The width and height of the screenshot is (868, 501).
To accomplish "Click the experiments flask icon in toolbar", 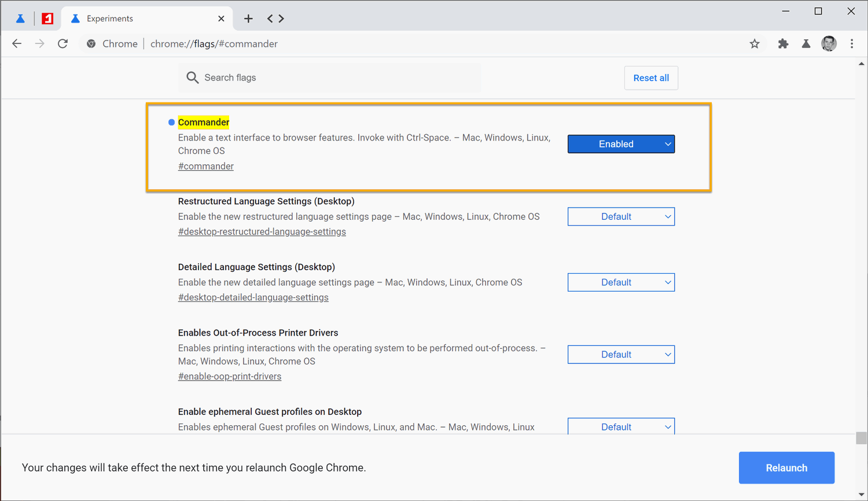I will [806, 44].
